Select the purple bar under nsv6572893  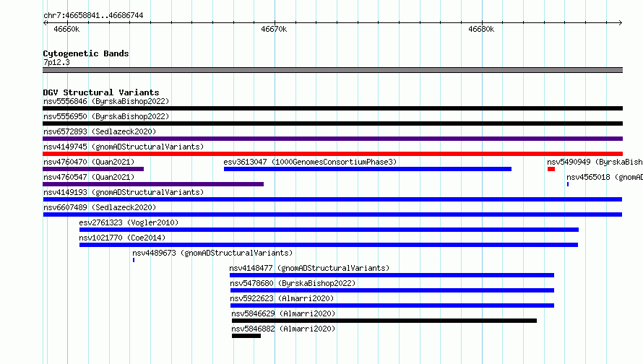332,139
